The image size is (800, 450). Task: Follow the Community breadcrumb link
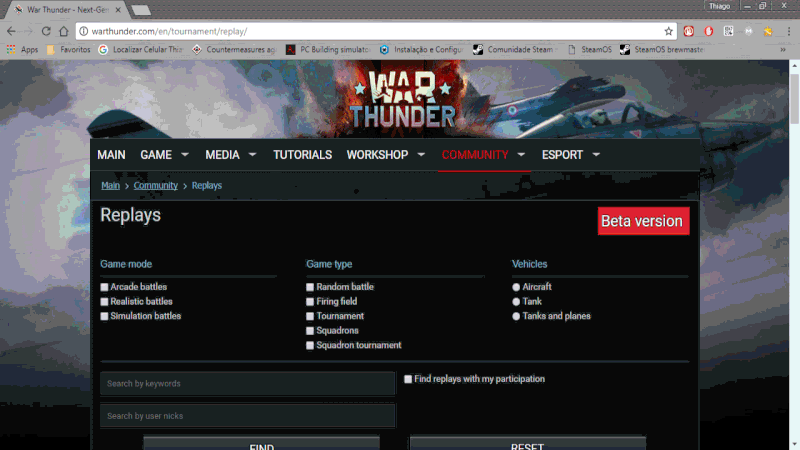point(156,186)
